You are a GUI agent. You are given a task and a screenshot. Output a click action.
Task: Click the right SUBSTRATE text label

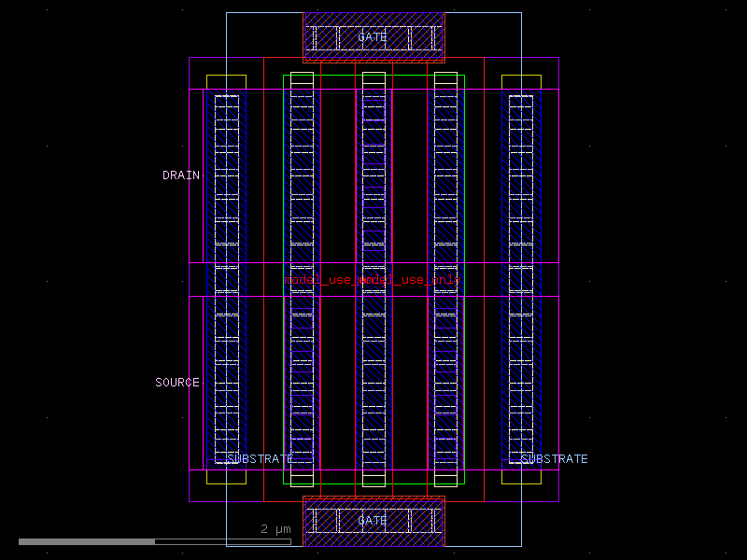(555, 458)
